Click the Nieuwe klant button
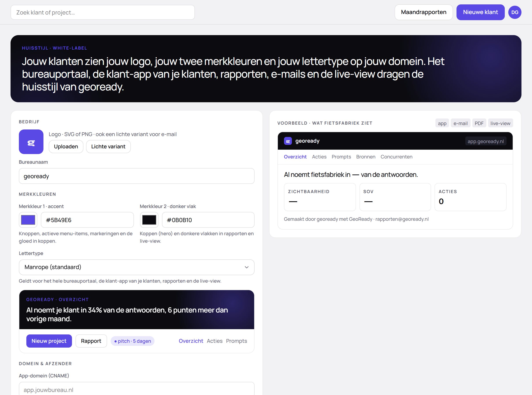This screenshot has width=532, height=395. (480, 12)
